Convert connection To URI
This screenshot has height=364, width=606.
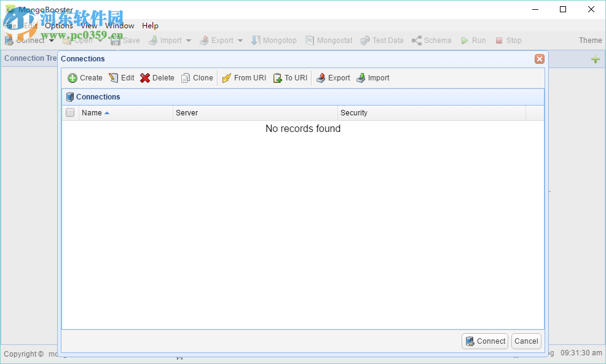point(289,78)
